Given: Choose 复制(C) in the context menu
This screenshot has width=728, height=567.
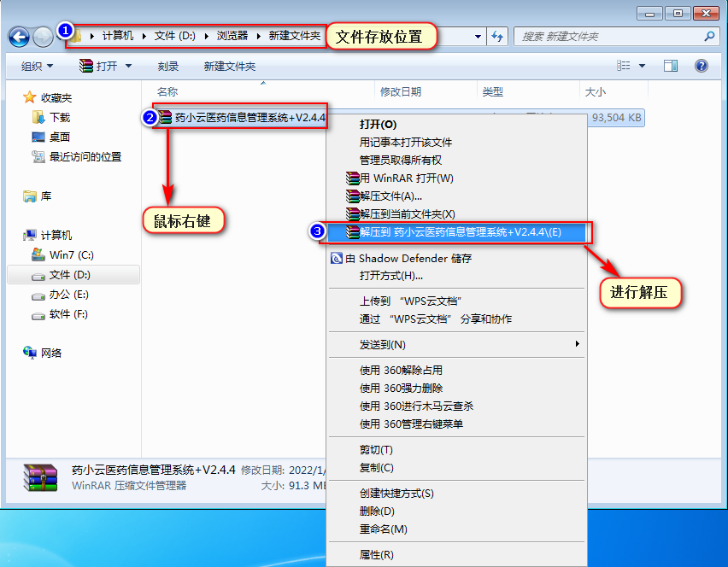Looking at the screenshot, I should coord(376,468).
